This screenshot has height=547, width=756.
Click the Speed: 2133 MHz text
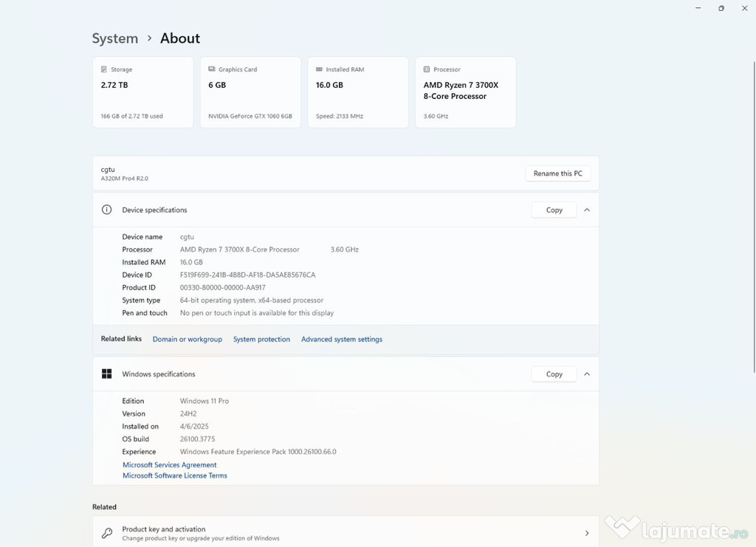click(340, 116)
